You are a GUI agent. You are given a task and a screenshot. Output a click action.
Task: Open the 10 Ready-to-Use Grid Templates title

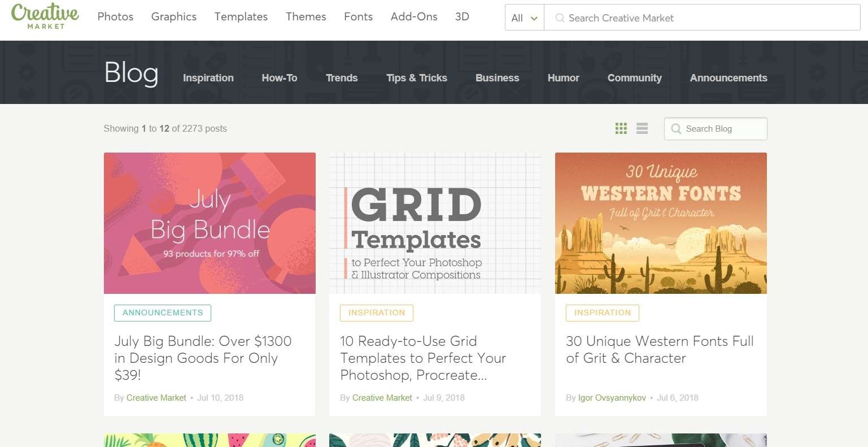click(423, 358)
